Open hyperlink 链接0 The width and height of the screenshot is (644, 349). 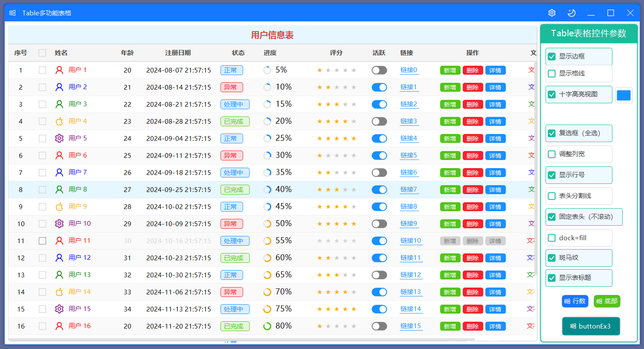pyautogui.click(x=409, y=70)
